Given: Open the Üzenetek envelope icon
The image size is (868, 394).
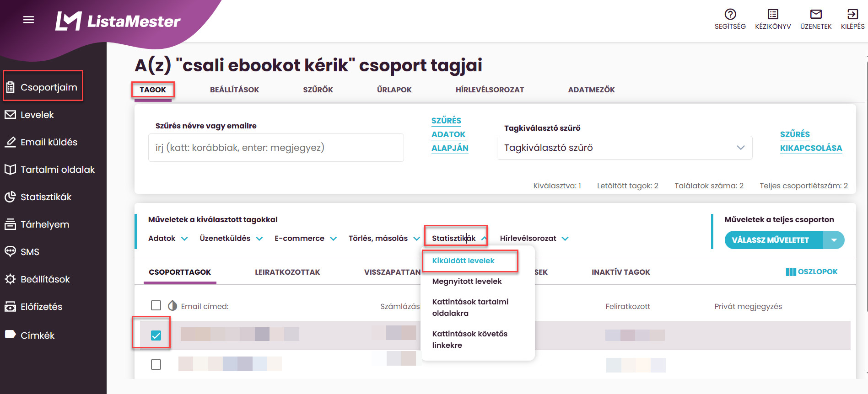Looking at the screenshot, I should point(816,14).
